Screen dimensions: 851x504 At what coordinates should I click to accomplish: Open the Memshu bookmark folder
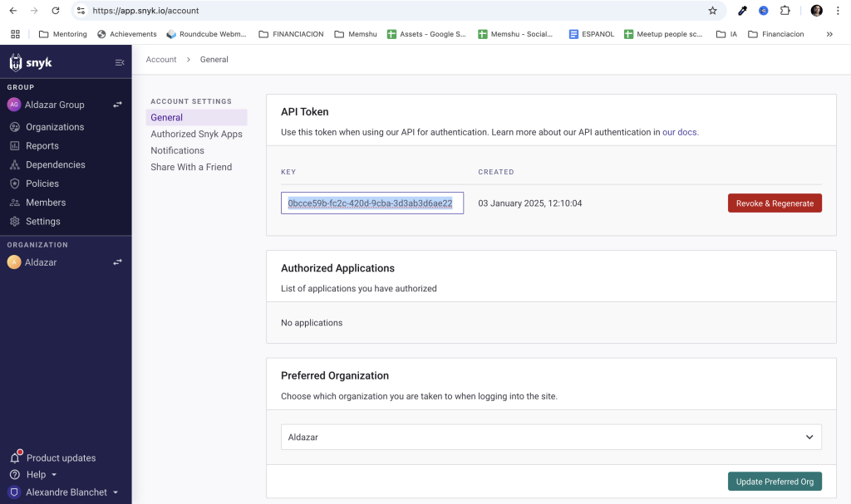click(x=356, y=34)
